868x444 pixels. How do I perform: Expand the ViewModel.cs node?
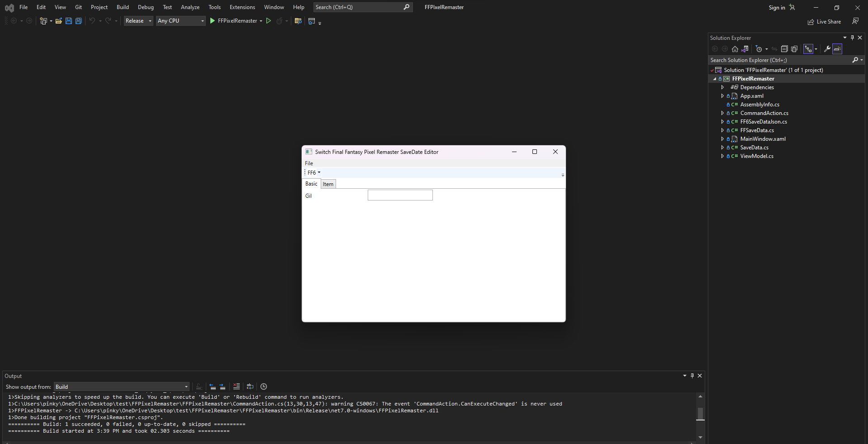point(722,156)
